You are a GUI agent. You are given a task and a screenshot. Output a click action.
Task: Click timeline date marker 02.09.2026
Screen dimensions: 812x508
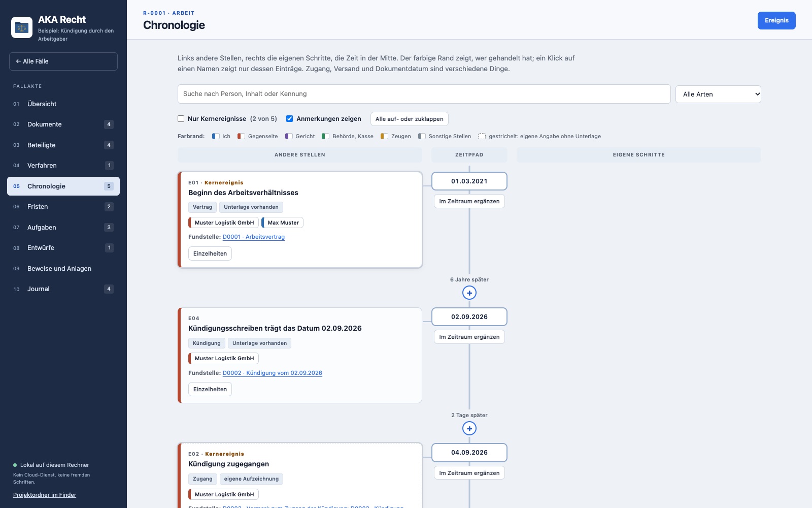[x=469, y=317]
